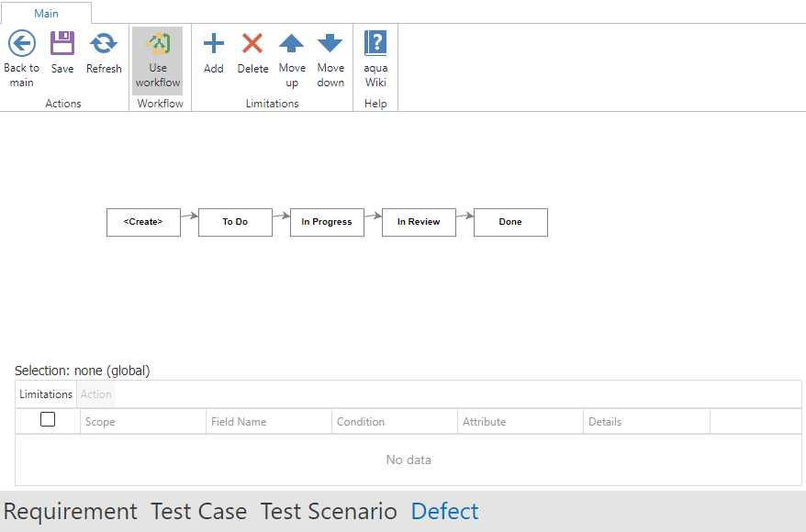Select the Done workflow status box

coord(510,222)
